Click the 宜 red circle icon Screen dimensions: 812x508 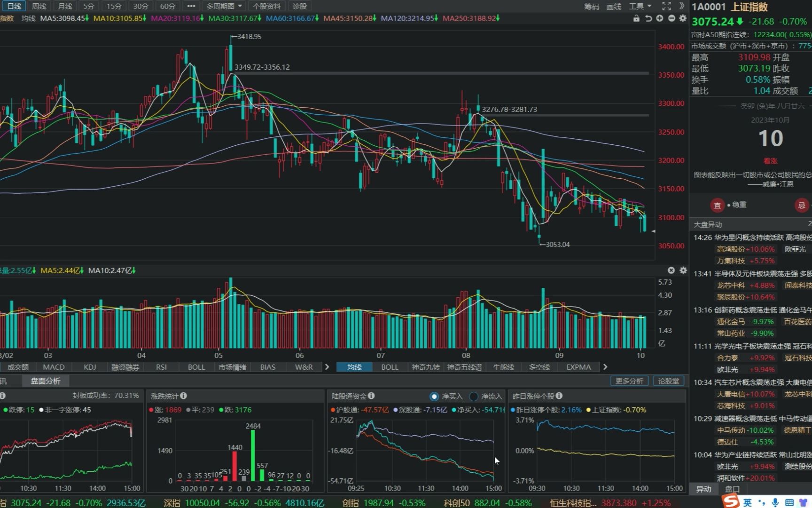tap(717, 205)
